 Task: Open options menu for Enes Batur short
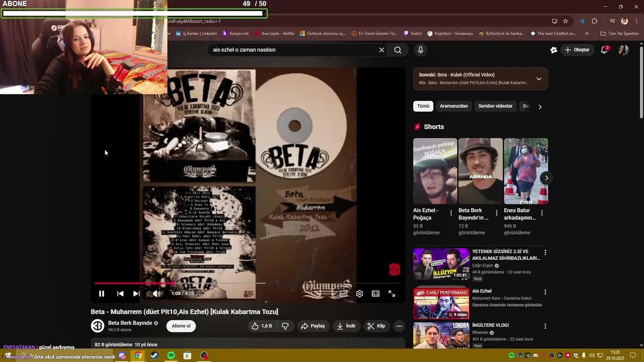(542, 213)
